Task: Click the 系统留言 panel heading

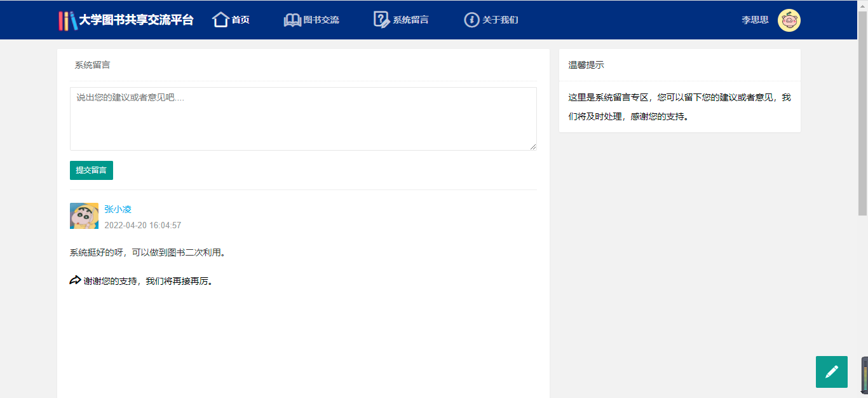Action: pyautogui.click(x=93, y=65)
